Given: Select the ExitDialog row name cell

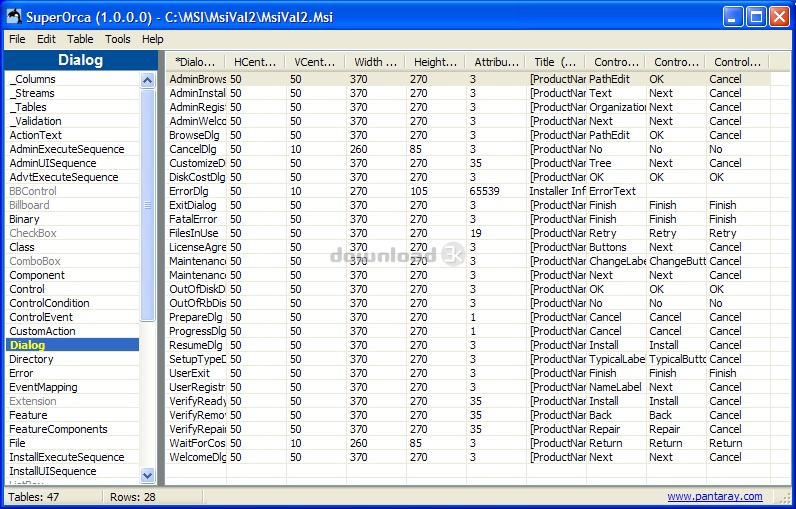Looking at the screenshot, I should point(196,205).
